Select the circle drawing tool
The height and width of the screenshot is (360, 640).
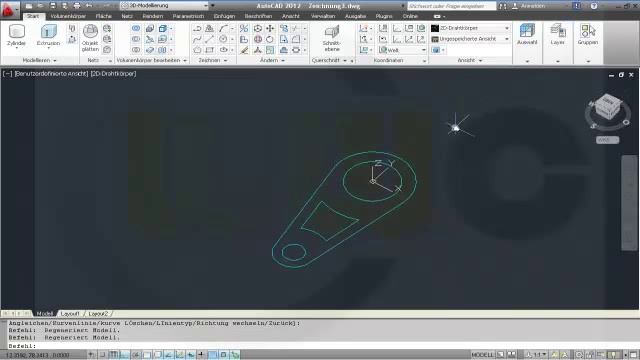223,39
